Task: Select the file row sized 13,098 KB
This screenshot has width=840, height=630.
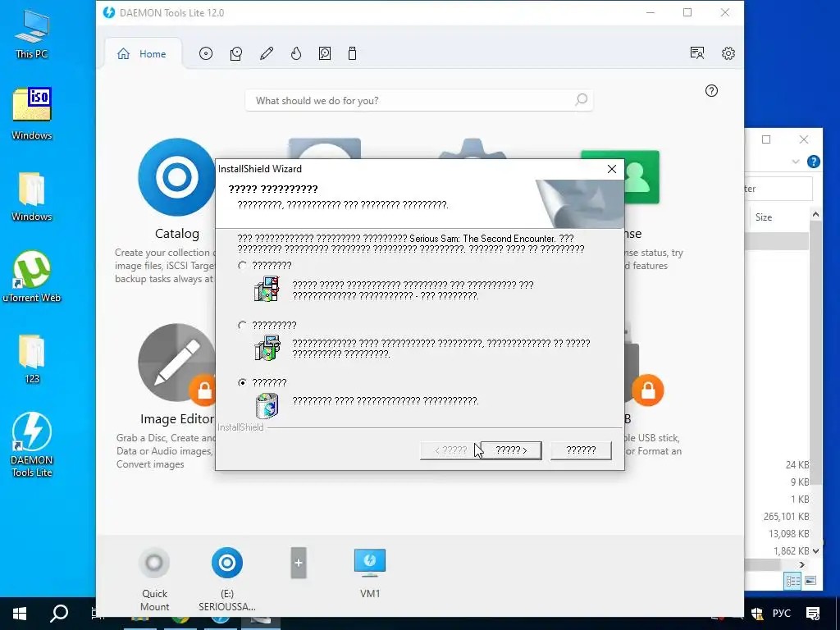Action: (777, 534)
